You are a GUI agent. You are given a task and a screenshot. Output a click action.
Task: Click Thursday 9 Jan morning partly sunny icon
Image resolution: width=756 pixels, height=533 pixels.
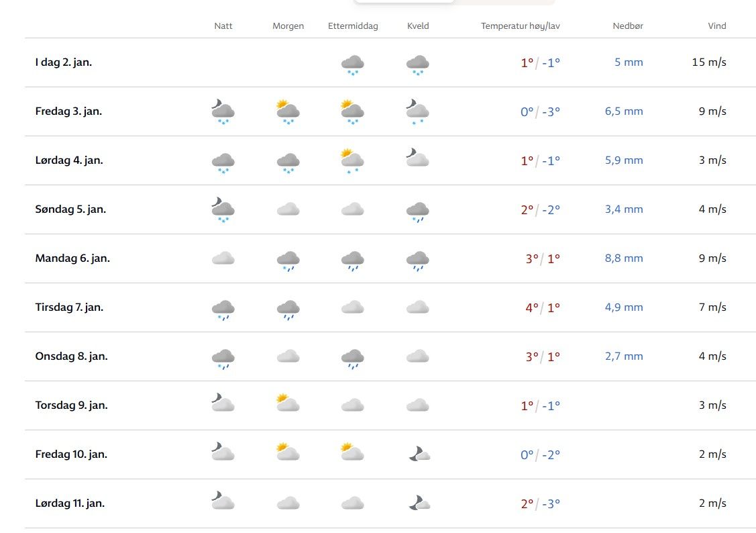(x=288, y=403)
